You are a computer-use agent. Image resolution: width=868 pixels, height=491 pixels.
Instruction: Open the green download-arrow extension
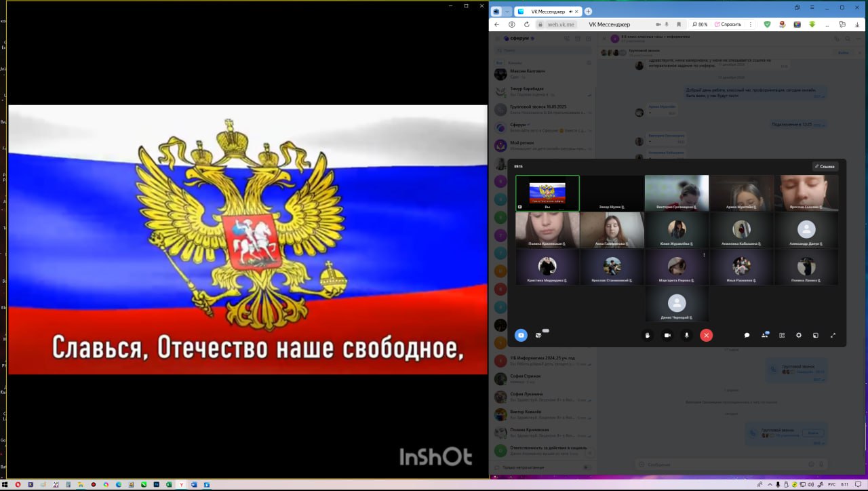pyautogui.click(x=812, y=24)
